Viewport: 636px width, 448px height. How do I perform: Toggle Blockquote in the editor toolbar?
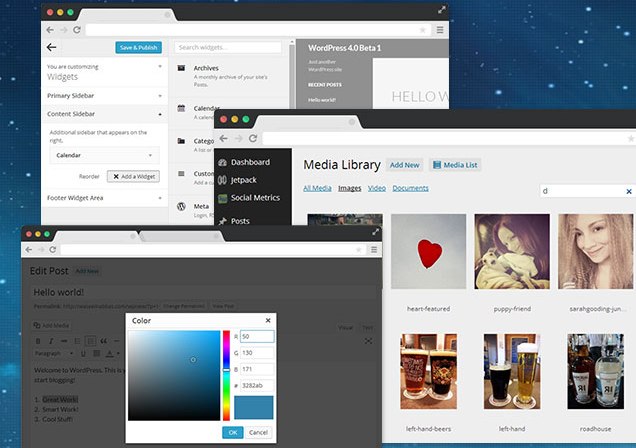pos(104,341)
